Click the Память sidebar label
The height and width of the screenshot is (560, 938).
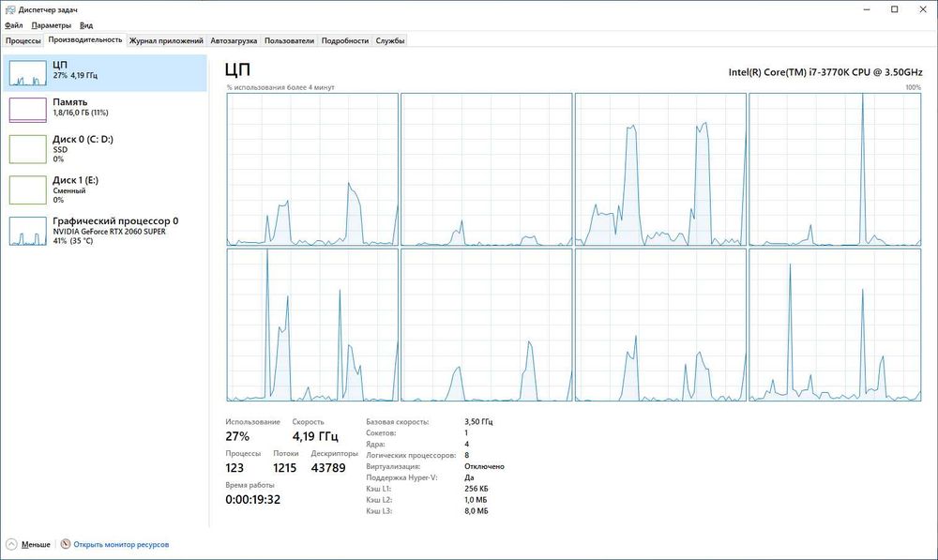coord(70,101)
